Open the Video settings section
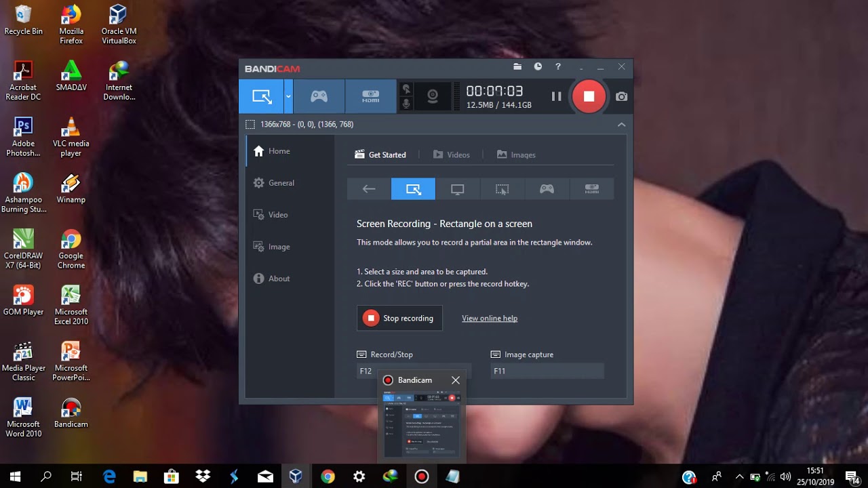Screen dimensions: 868x488 [x=290, y=215]
